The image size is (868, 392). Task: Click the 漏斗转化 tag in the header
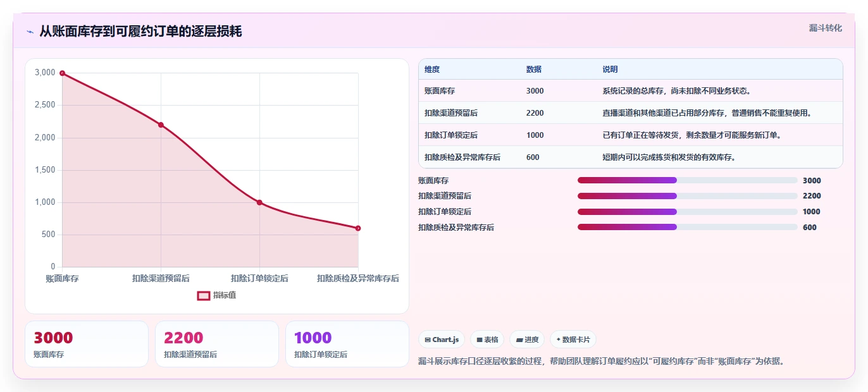pos(826,28)
